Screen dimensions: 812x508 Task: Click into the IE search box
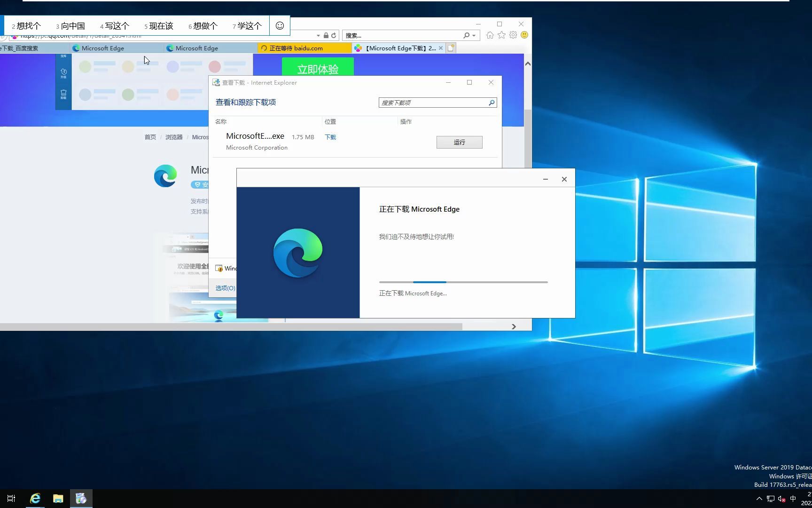click(x=402, y=35)
